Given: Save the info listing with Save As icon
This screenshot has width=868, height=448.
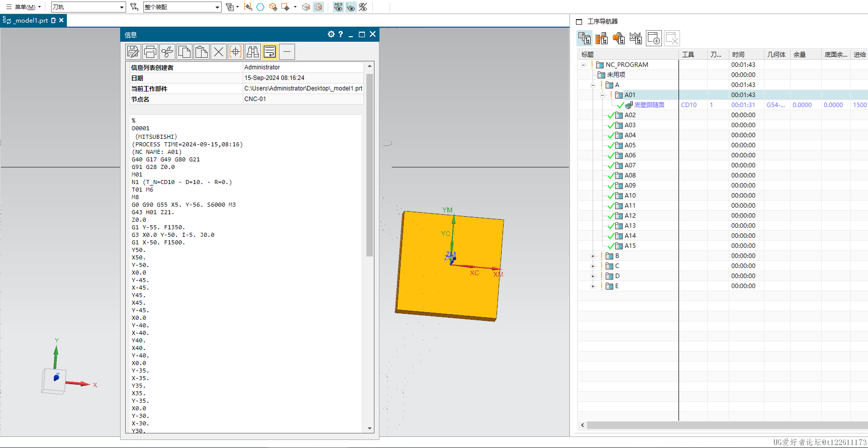Looking at the screenshot, I should point(133,52).
